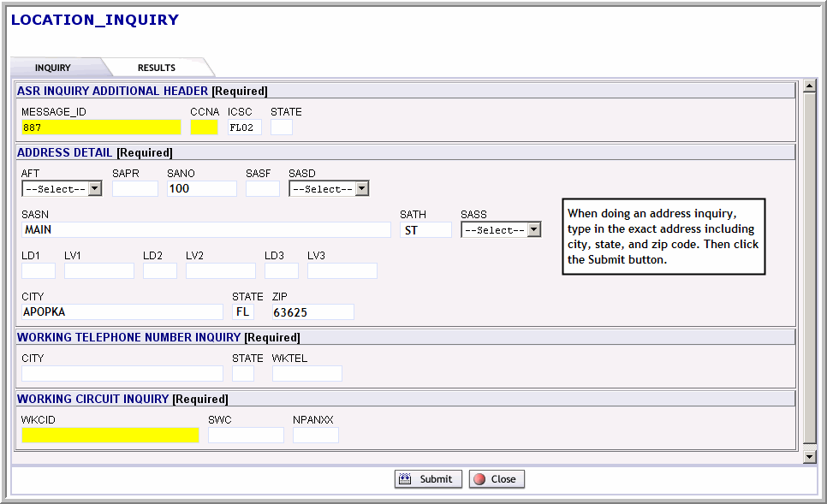Image resolution: width=827 pixels, height=504 pixels.
Task: Focus the yellow WKCID input field
Action: [110, 436]
